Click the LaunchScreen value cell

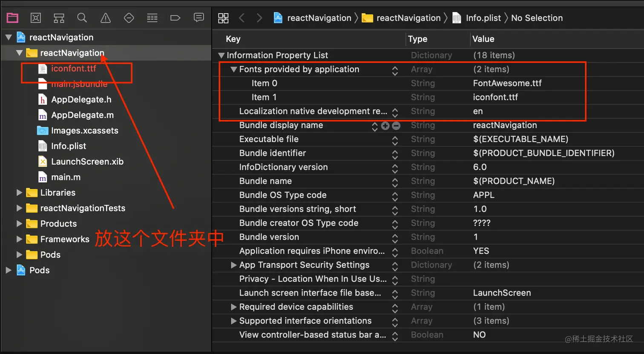coord(502,293)
